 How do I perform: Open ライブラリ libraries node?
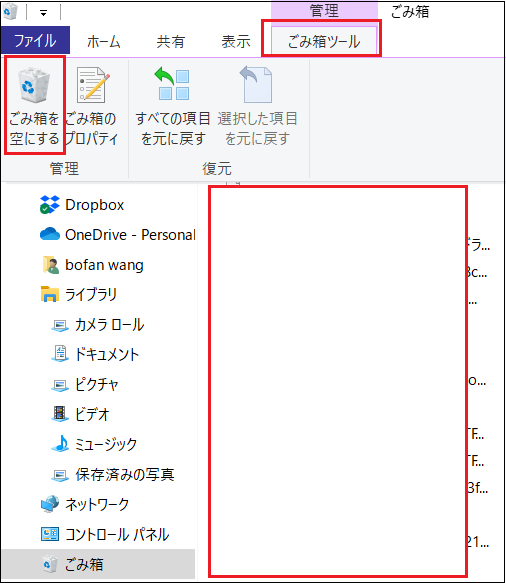tap(78, 294)
